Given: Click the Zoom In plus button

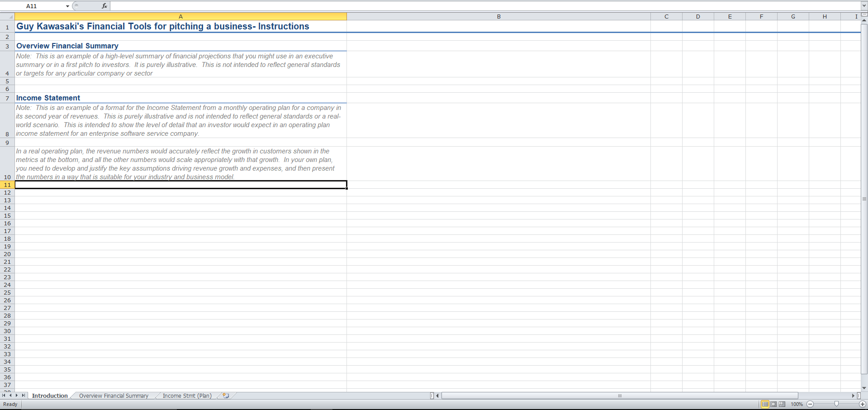Looking at the screenshot, I should coord(863,404).
